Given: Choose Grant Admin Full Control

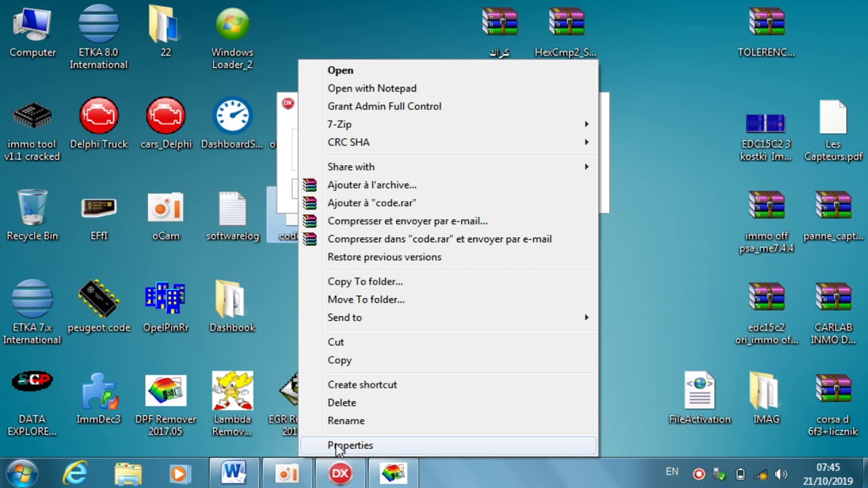Looking at the screenshot, I should [x=448, y=106].
